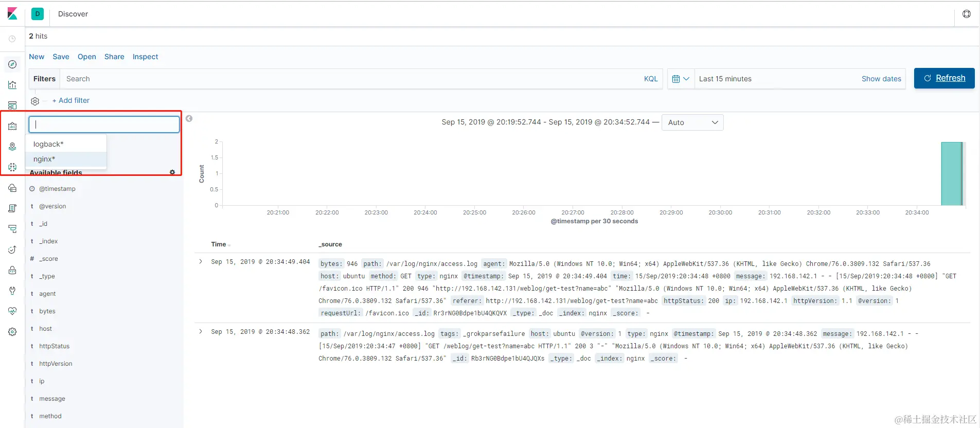Open the APM icon in sidebar
The width and height of the screenshot is (980, 428).
click(12, 229)
